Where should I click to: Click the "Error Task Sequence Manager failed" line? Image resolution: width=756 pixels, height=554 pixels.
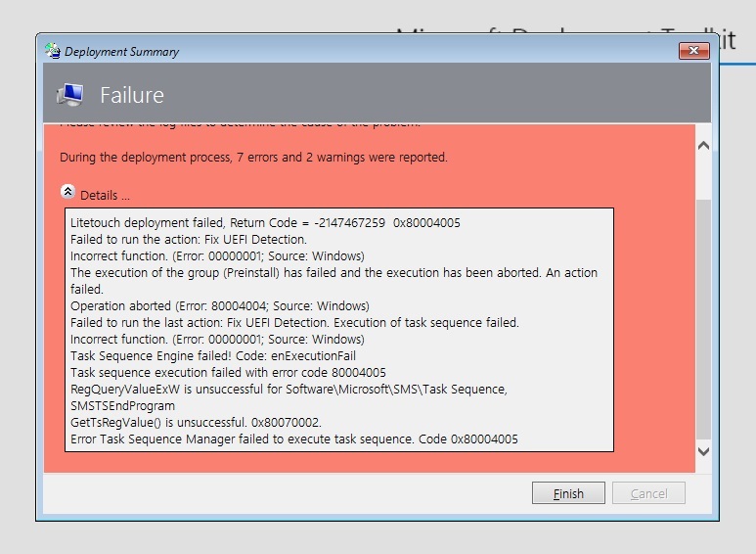tap(294, 439)
